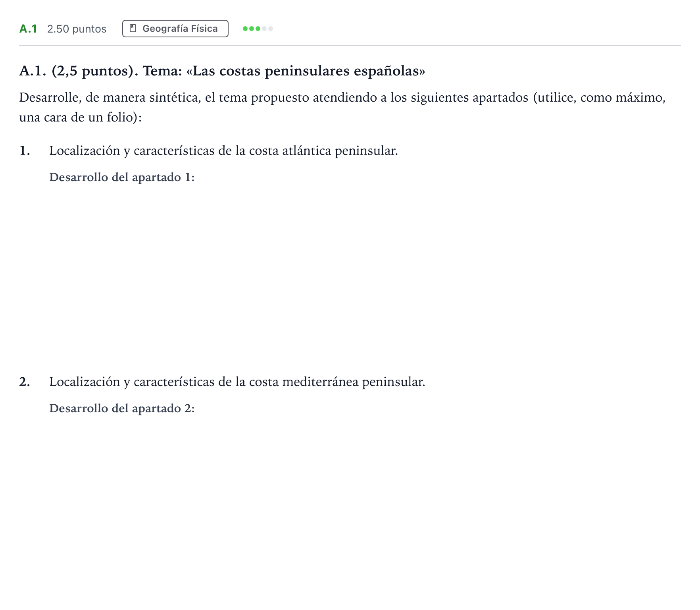Click item 1 about costa atlántica peninsular
The width and height of the screenshot is (700, 610).
(223, 151)
